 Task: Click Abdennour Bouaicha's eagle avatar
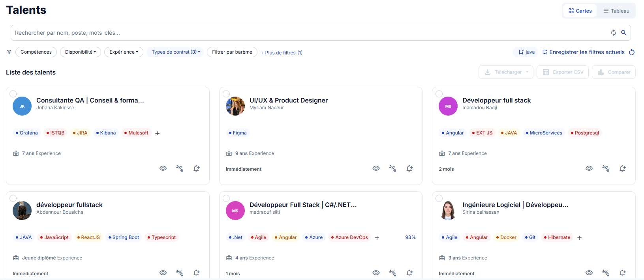point(22,211)
